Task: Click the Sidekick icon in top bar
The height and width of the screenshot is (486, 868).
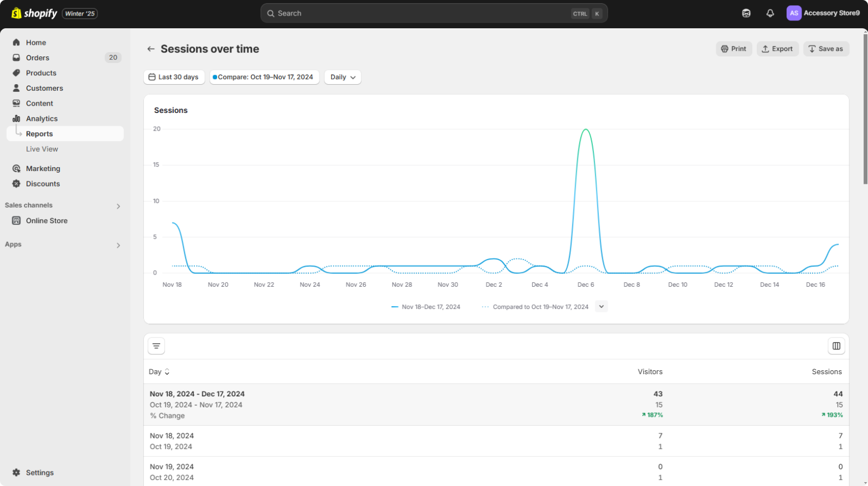Action: tap(746, 13)
